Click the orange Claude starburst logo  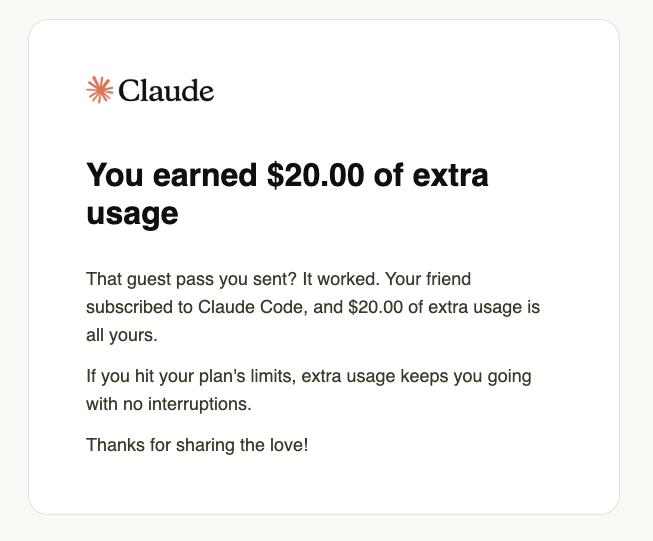pos(99,90)
